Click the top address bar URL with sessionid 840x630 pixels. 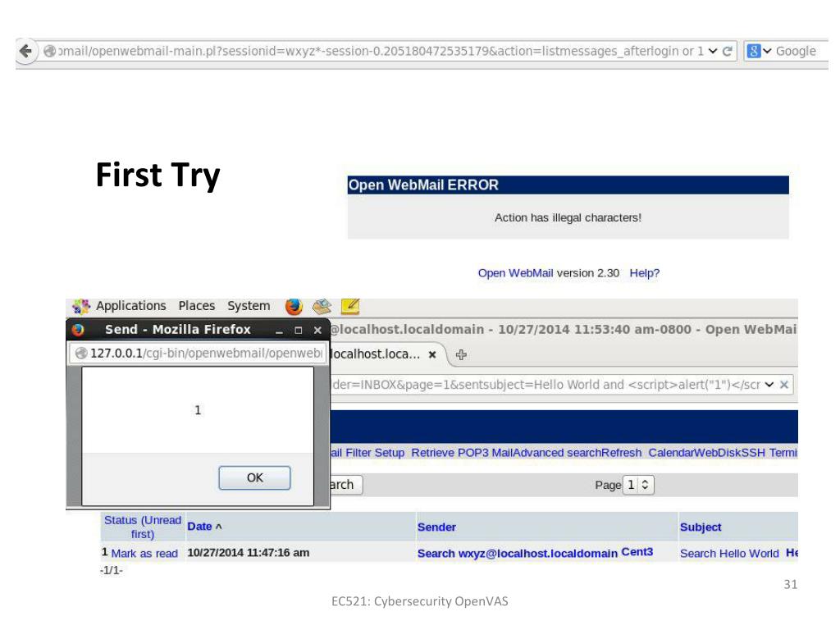[x=381, y=51]
